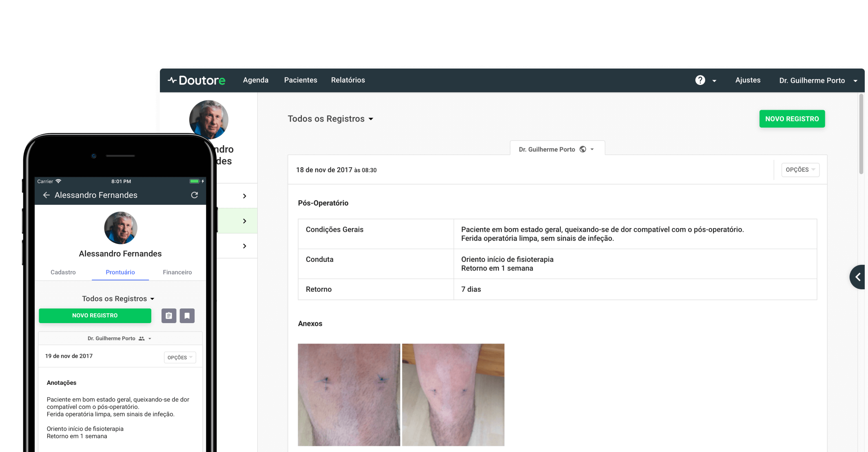Click the side panel collapse arrow
868x452 pixels.
pos(857,277)
